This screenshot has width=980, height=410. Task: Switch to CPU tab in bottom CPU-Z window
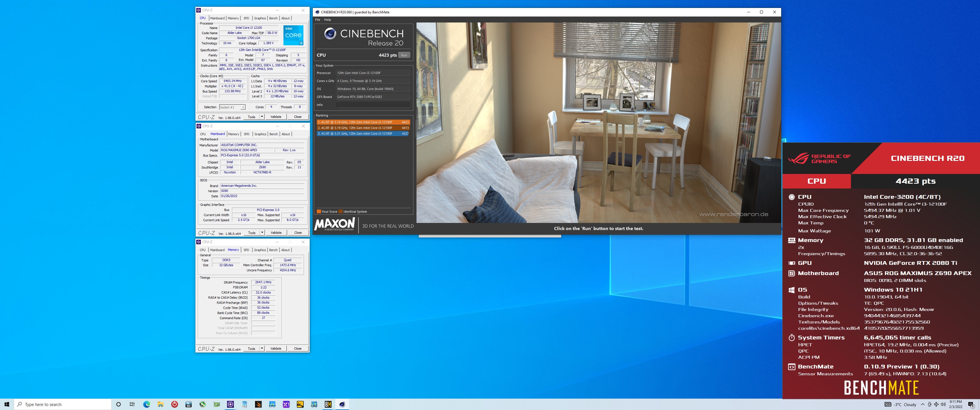[203, 250]
